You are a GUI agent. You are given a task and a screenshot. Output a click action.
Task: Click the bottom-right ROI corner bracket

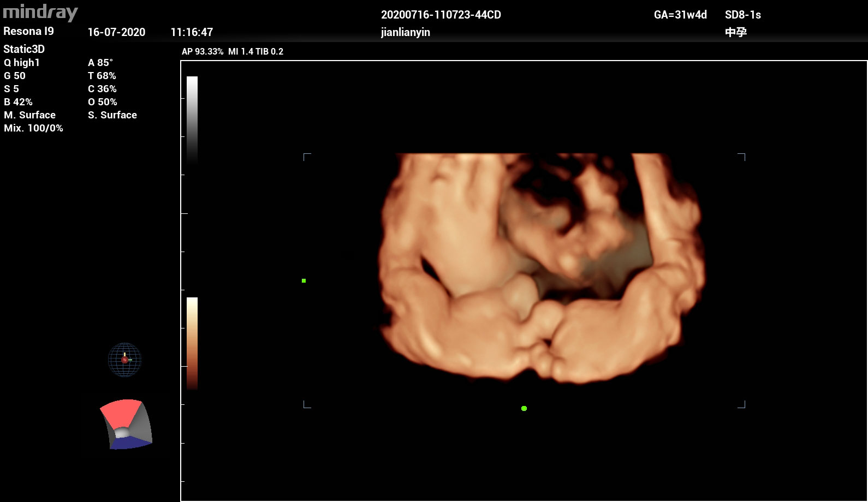click(741, 404)
